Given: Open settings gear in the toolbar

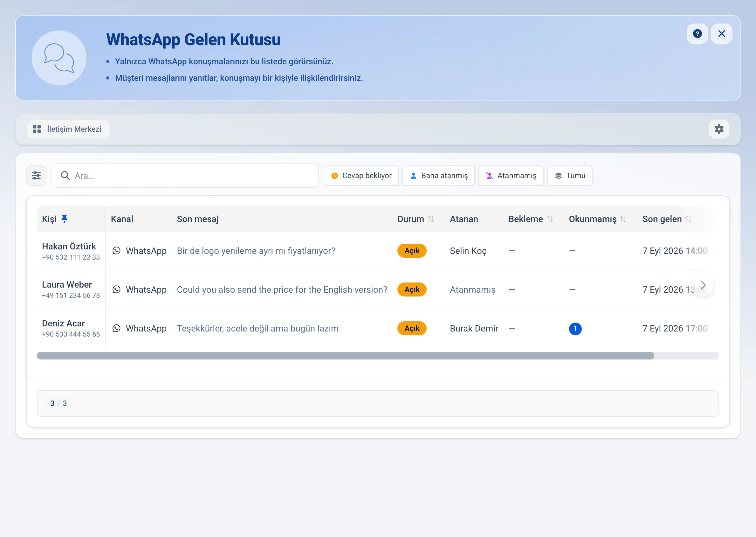Looking at the screenshot, I should point(719,129).
